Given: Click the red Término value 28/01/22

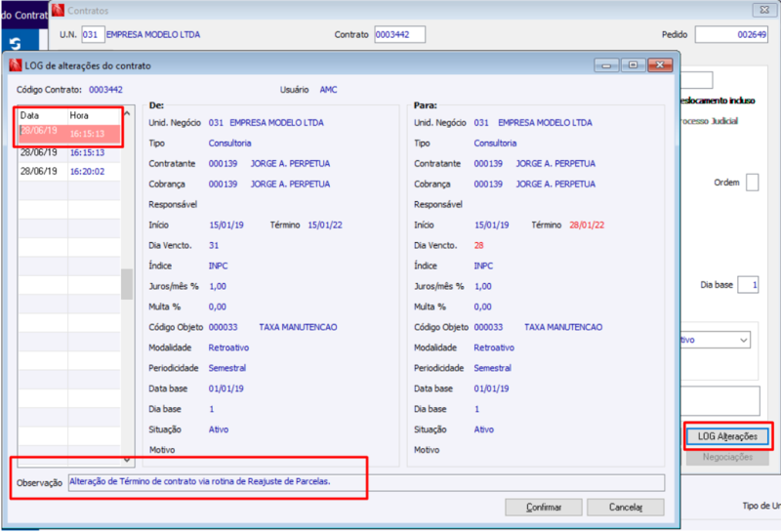Looking at the screenshot, I should click(x=587, y=225).
